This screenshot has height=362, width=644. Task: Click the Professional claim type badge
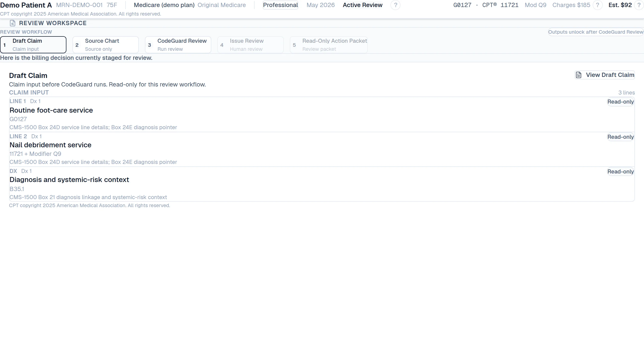pyautogui.click(x=280, y=5)
